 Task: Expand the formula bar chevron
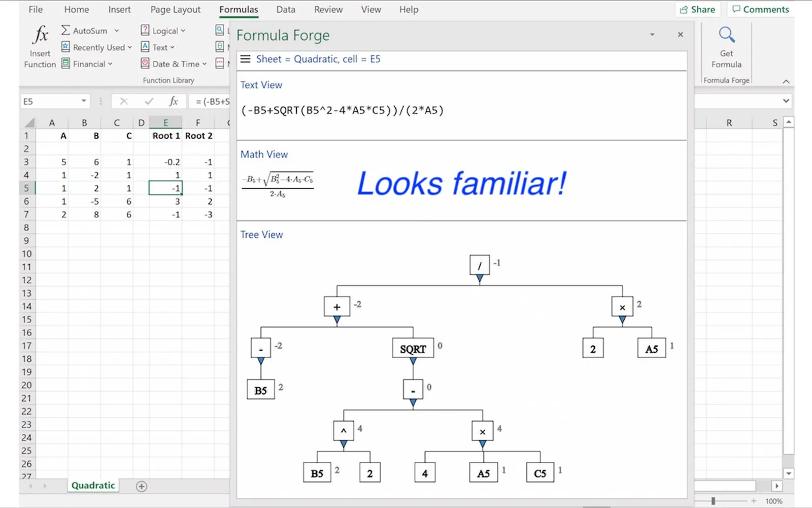pos(786,101)
